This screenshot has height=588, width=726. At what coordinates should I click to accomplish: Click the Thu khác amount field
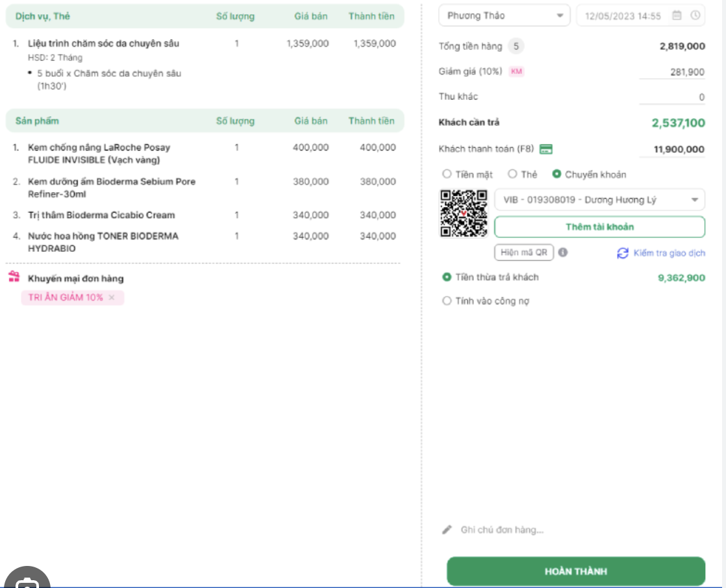point(672,97)
